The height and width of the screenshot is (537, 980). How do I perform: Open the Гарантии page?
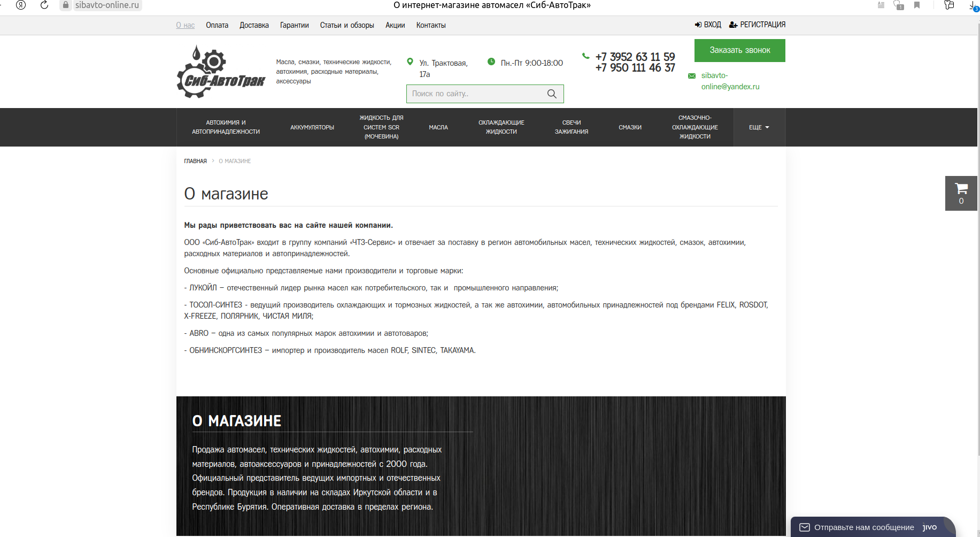point(295,25)
